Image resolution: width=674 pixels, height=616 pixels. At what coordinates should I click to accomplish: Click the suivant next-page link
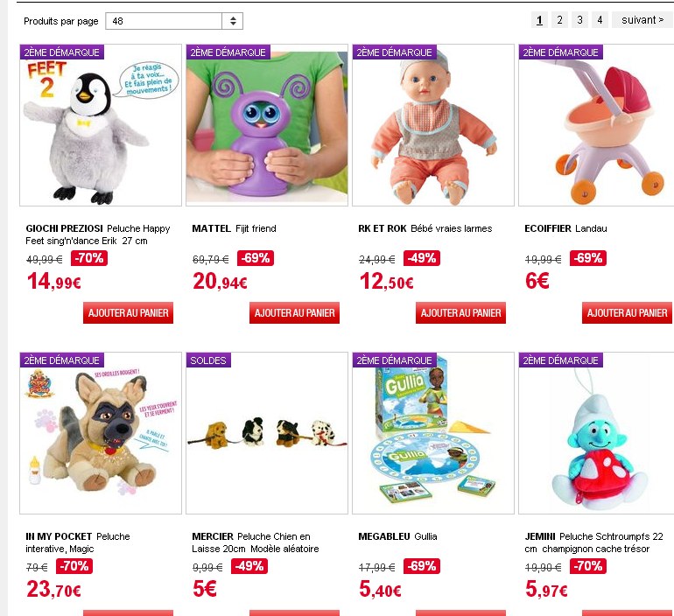[x=642, y=20]
